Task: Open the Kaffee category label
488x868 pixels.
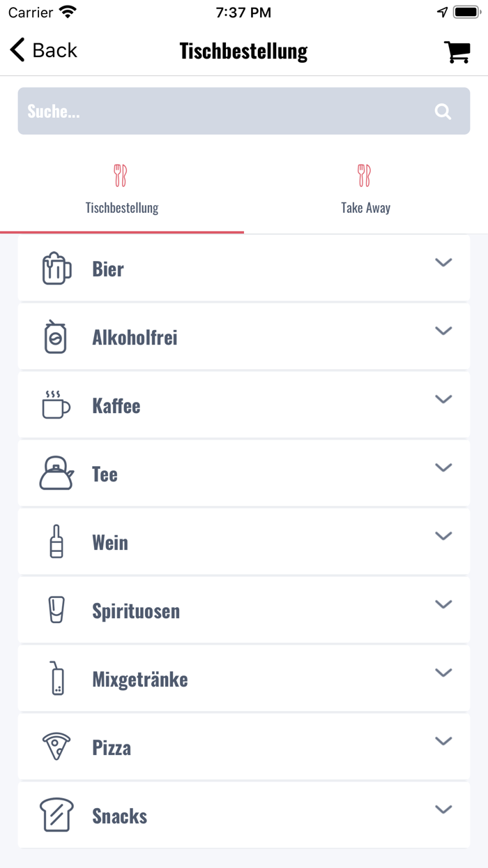Action: (x=116, y=406)
